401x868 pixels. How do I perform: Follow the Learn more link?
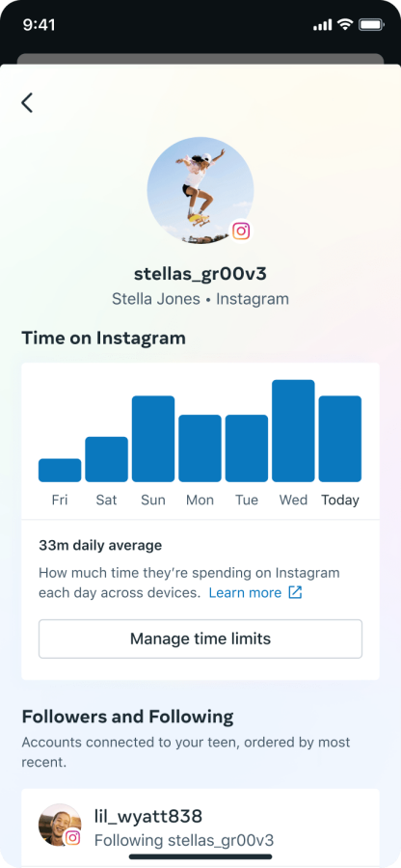click(245, 592)
